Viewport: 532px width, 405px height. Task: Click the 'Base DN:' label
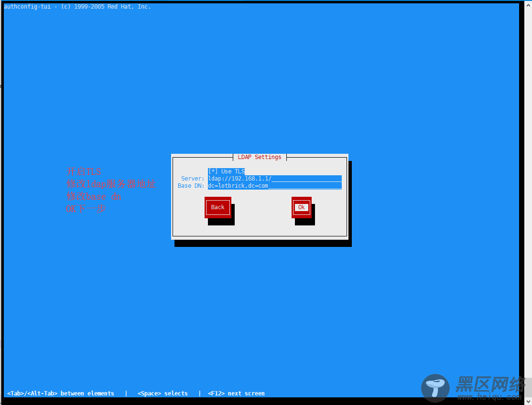coord(191,186)
